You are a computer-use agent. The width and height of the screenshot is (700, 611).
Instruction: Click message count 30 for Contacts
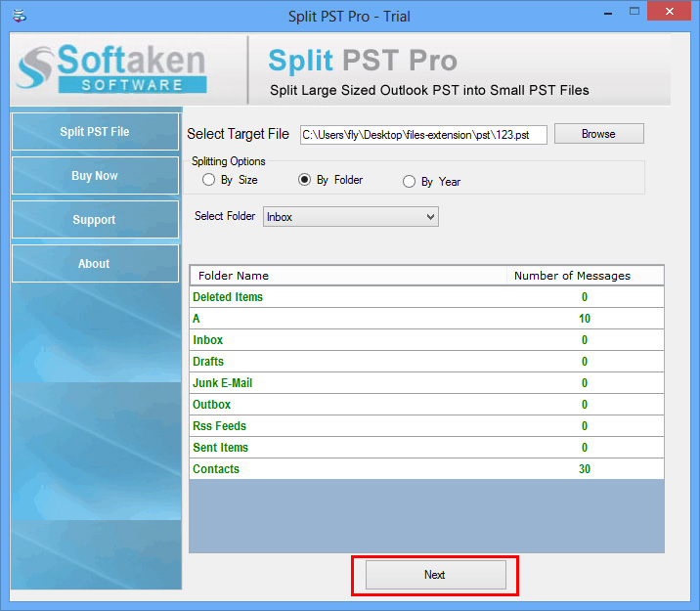click(585, 468)
